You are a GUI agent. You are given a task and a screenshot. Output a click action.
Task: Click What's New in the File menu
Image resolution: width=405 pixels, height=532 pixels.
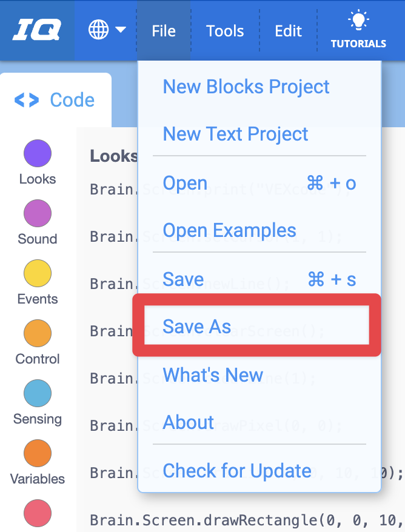coord(215,375)
